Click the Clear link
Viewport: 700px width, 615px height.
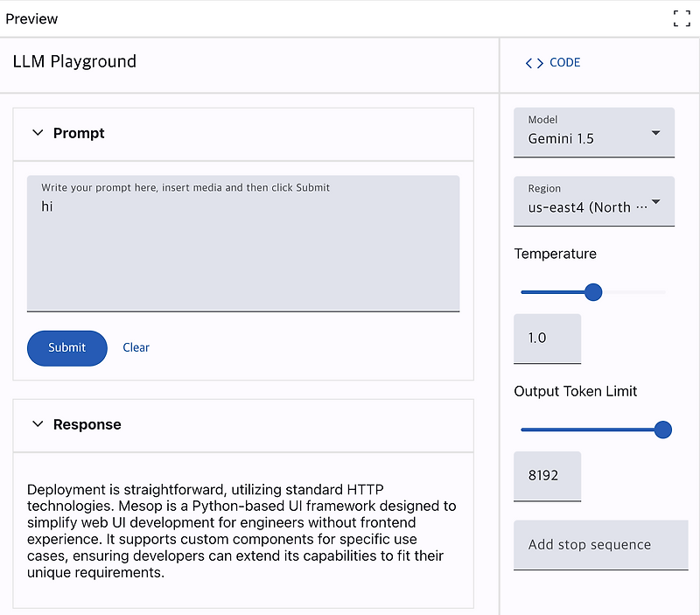pos(136,347)
